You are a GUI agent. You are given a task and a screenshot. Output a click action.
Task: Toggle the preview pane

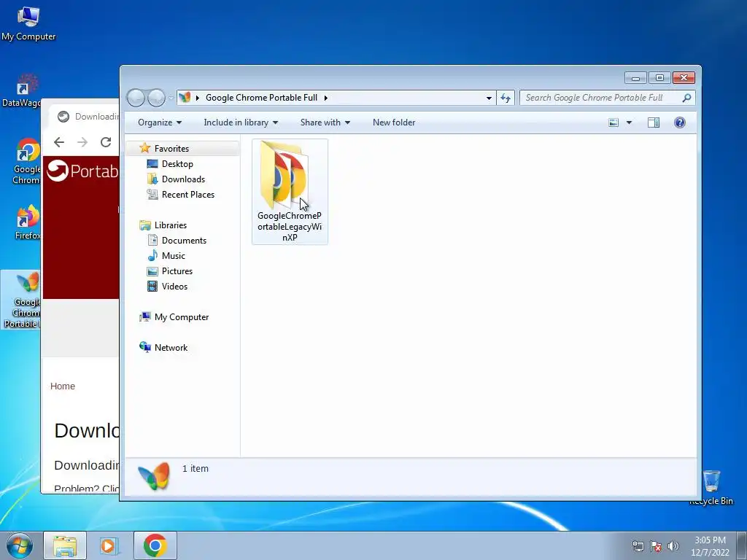(x=654, y=122)
